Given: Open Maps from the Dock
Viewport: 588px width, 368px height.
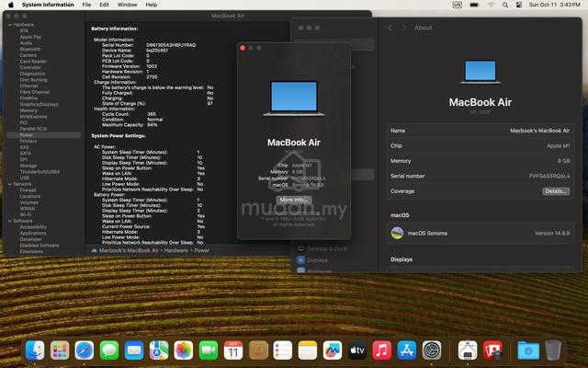Looking at the screenshot, I should coord(159,350).
